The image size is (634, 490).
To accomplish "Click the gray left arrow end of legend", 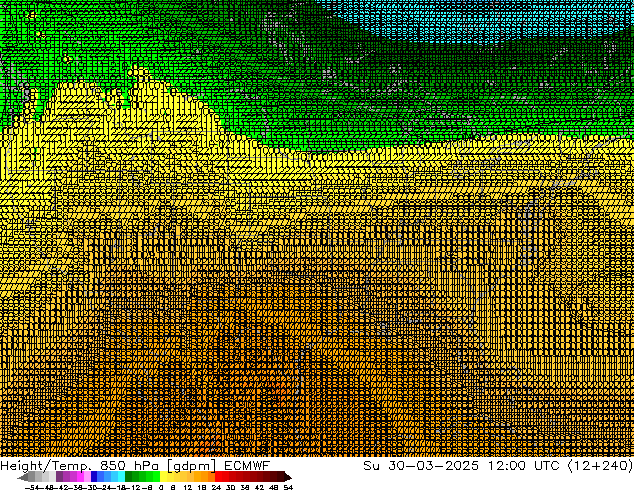I will (x=23, y=477).
